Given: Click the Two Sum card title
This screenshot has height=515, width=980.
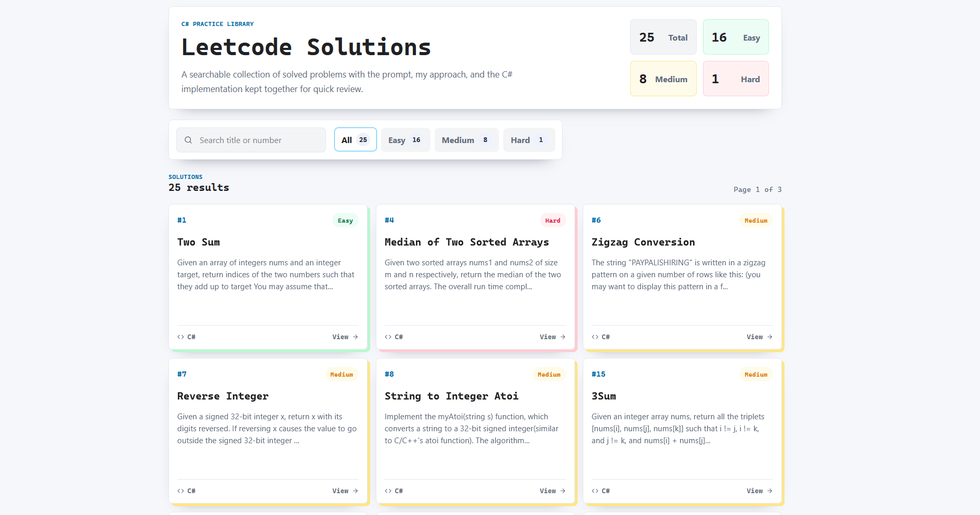Looking at the screenshot, I should tap(199, 242).
